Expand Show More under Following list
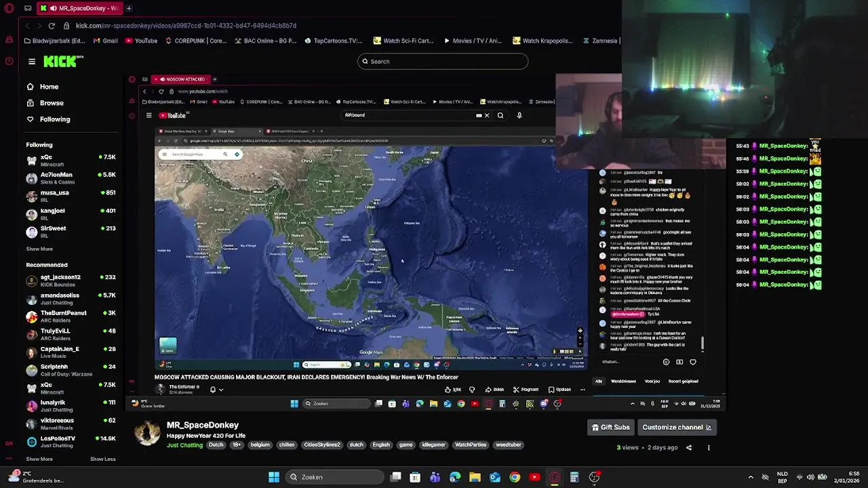868x488 pixels. (x=39, y=249)
